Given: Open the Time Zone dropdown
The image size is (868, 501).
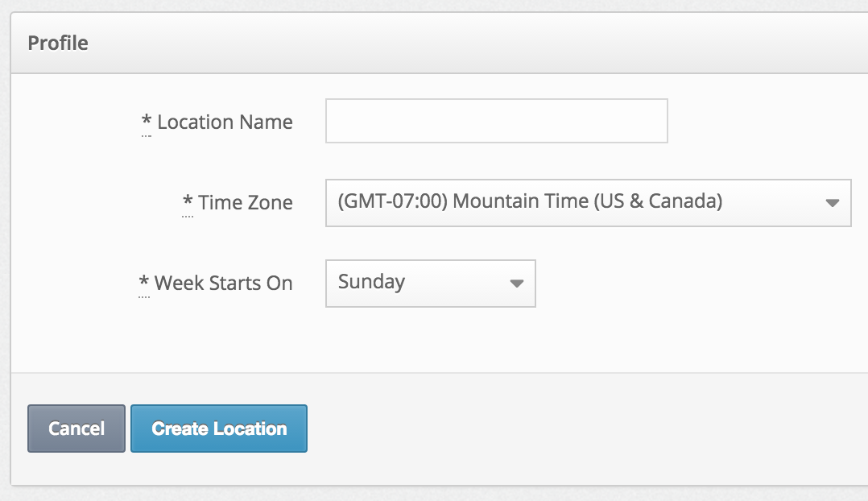Looking at the screenshot, I should (x=588, y=202).
